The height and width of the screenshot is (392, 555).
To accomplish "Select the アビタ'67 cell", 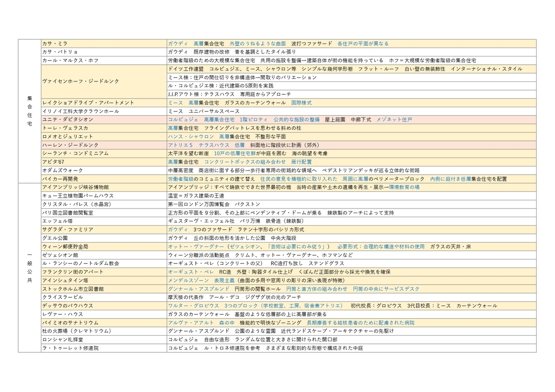I will tap(104, 162).
